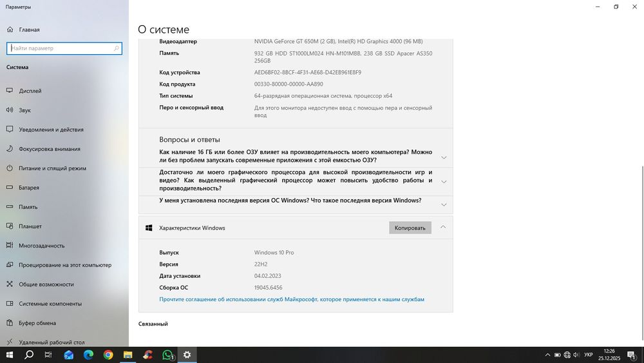Click the Settings gear on the taskbar

(187, 355)
